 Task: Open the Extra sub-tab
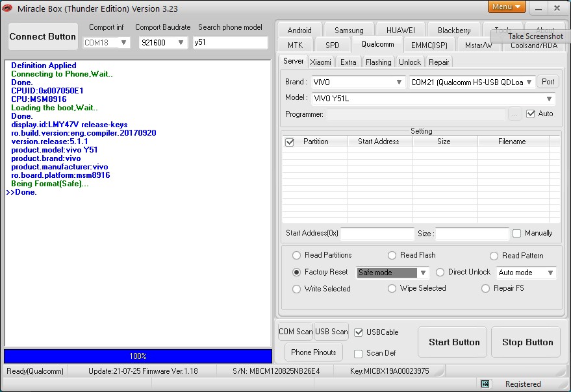pos(348,62)
